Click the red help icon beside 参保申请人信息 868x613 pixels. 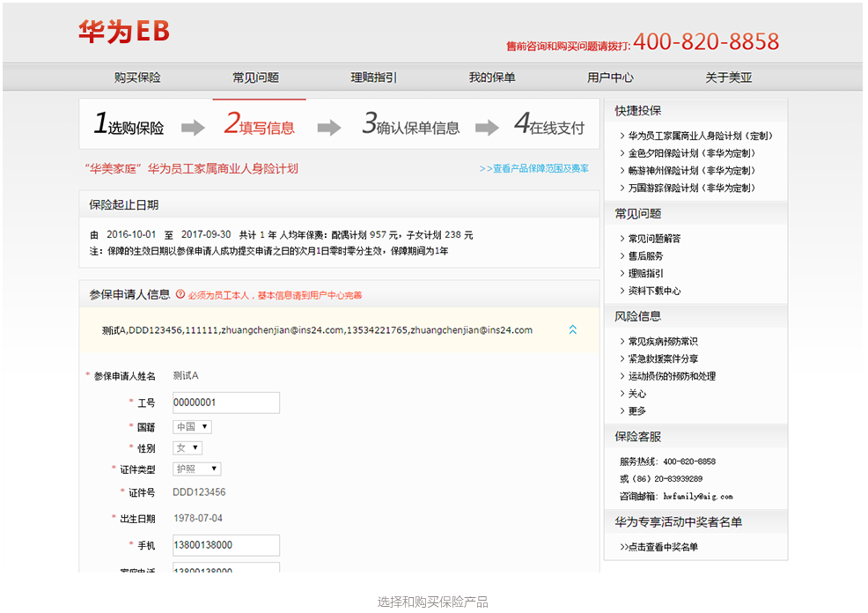coord(180,295)
